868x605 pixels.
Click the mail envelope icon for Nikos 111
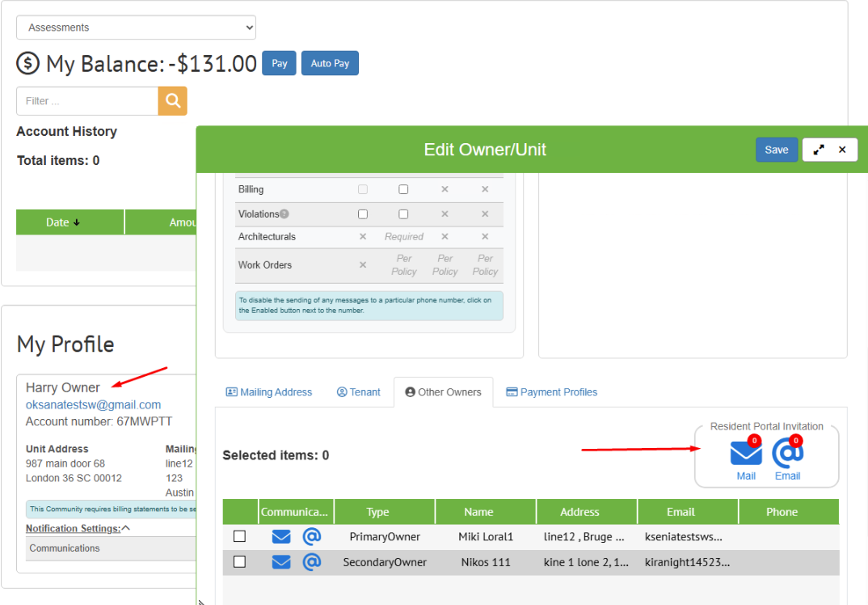pos(281,562)
